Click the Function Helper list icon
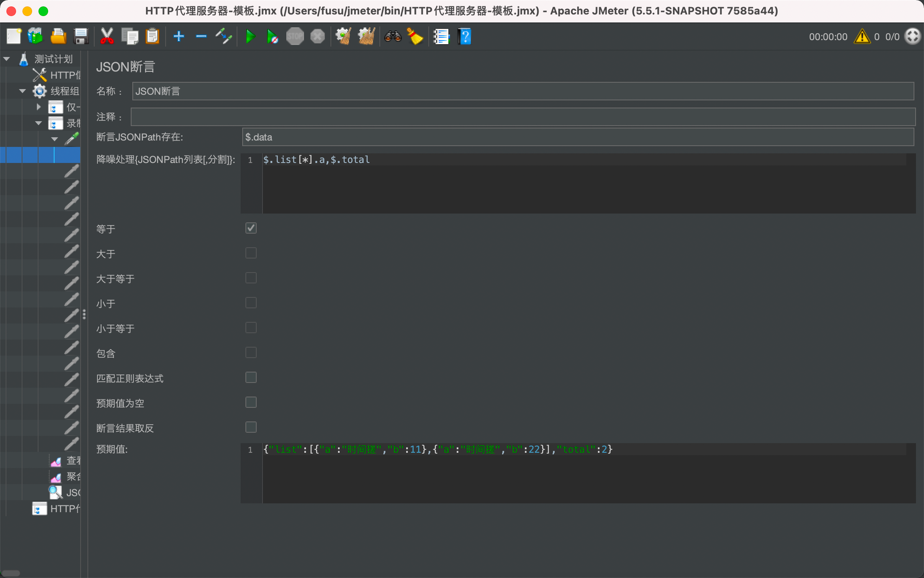The image size is (924, 578). point(441,37)
